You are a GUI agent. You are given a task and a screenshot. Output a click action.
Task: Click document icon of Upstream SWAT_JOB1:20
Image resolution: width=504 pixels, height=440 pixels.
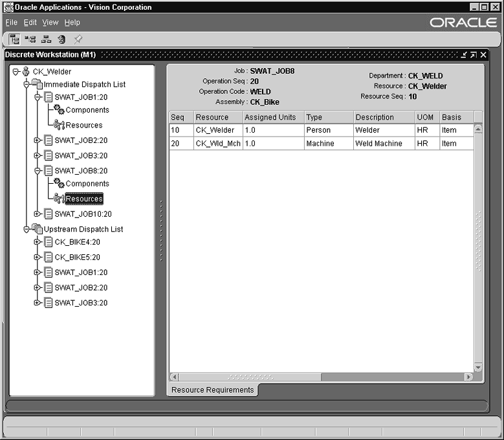coord(49,272)
